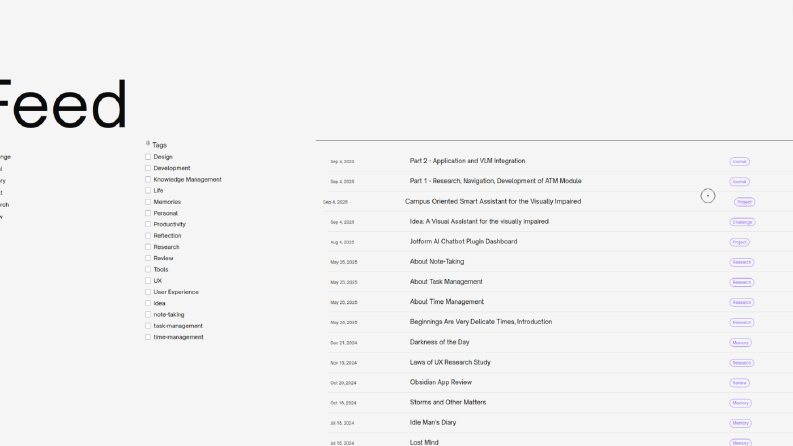Click Project badge on Campus Oriented row
793x446 pixels.
tap(744, 202)
